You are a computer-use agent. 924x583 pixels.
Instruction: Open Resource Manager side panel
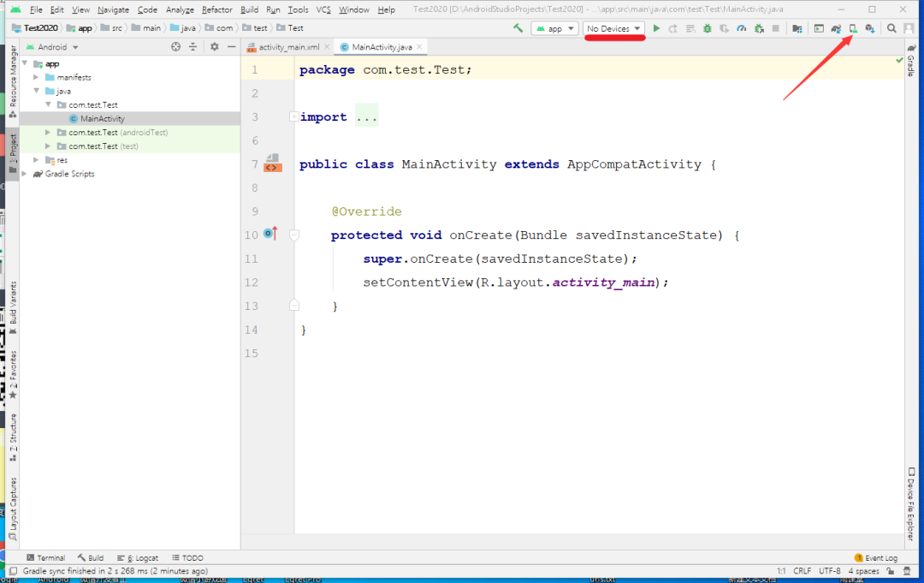click(13, 81)
